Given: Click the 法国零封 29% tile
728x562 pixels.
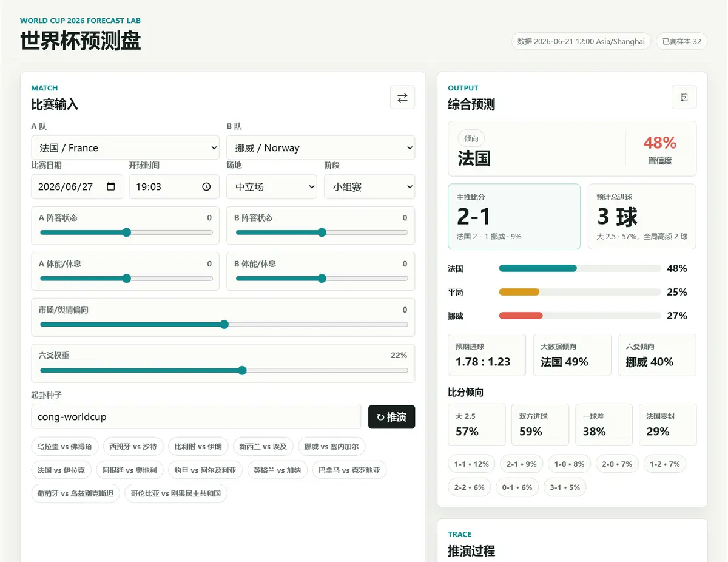Looking at the screenshot, I should click(x=667, y=425).
